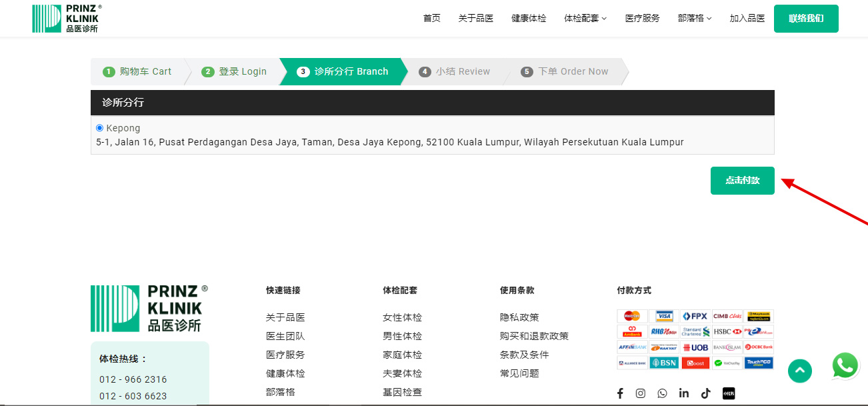Image resolution: width=868 pixels, height=406 pixels.
Task: Open the Instagram social icon
Action: click(x=641, y=393)
